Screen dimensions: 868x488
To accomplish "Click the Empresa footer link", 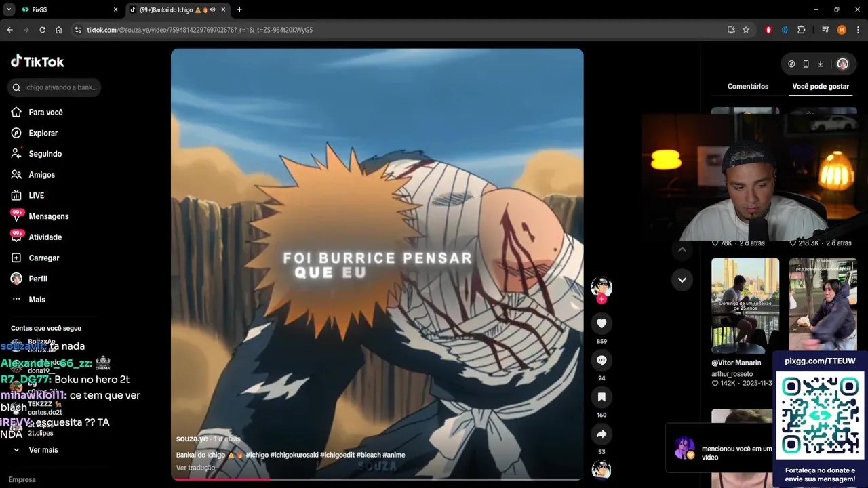I will [x=22, y=479].
